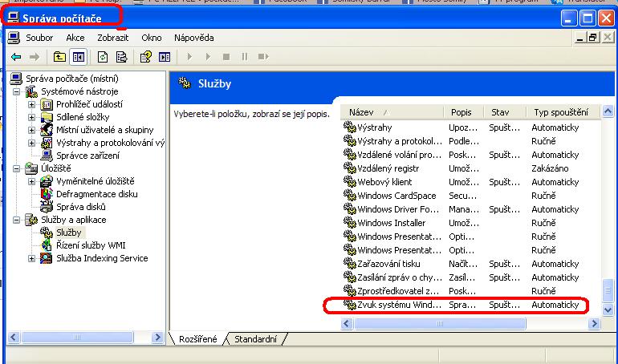The width and height of the screenshot is (618, 364).
Task: Click the services list scroll right arrow
Action: [594, 323]
